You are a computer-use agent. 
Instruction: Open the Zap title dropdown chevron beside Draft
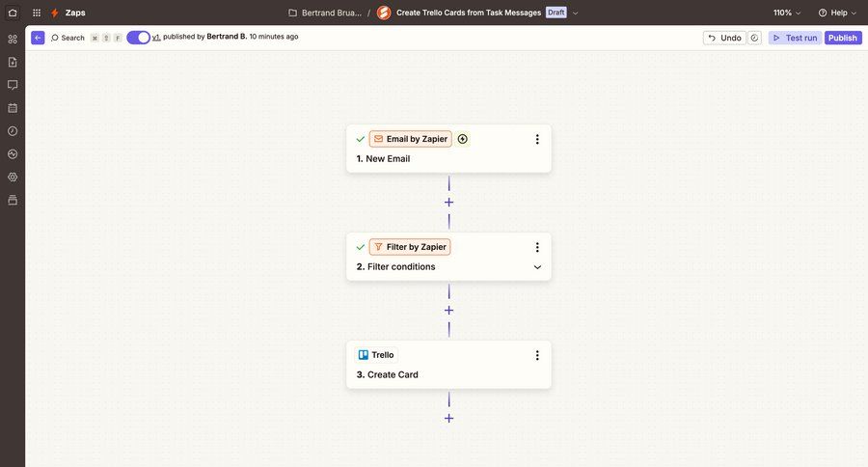[575, 13]
